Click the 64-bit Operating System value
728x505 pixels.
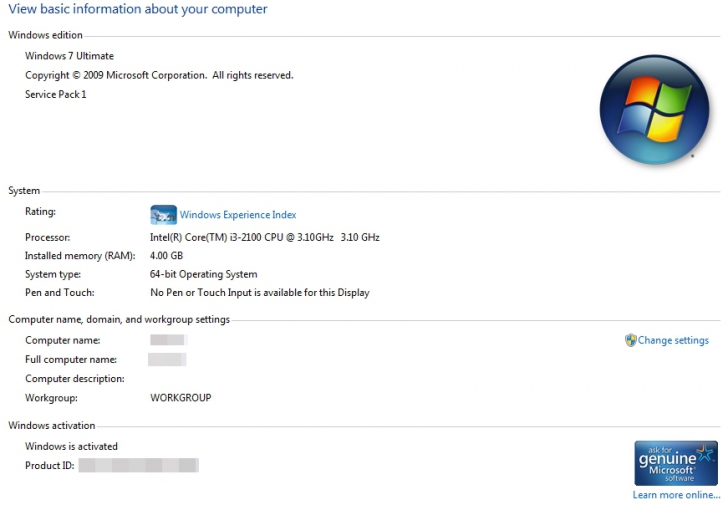tap(203, 274)
